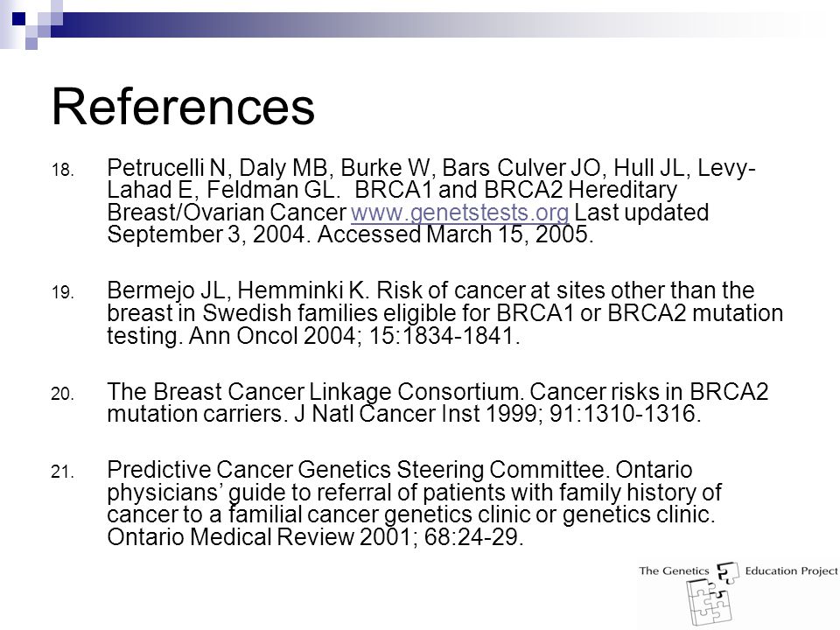This screenshot has width=840, height=630.
Task: Click reference number 19 marker
Action: point(63,292)
